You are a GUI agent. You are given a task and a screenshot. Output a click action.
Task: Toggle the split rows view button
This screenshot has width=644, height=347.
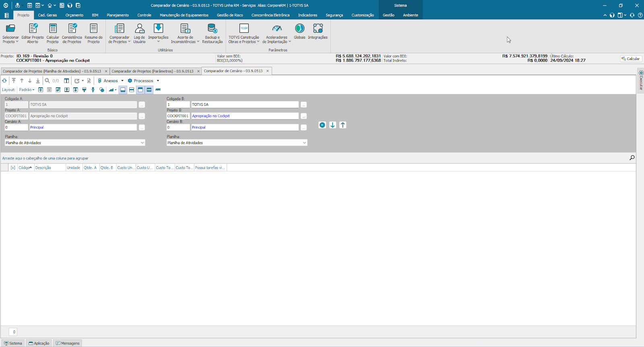[x=132, y=90]
